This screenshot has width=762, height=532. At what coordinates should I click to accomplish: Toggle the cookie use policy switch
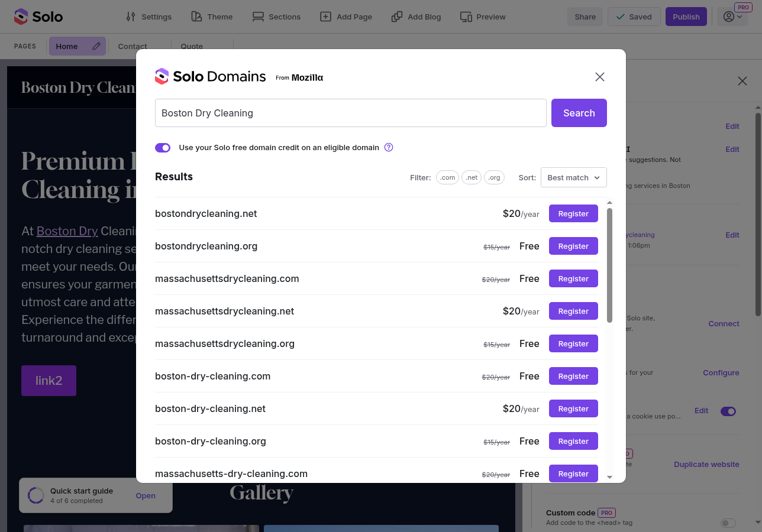[728, 411]
